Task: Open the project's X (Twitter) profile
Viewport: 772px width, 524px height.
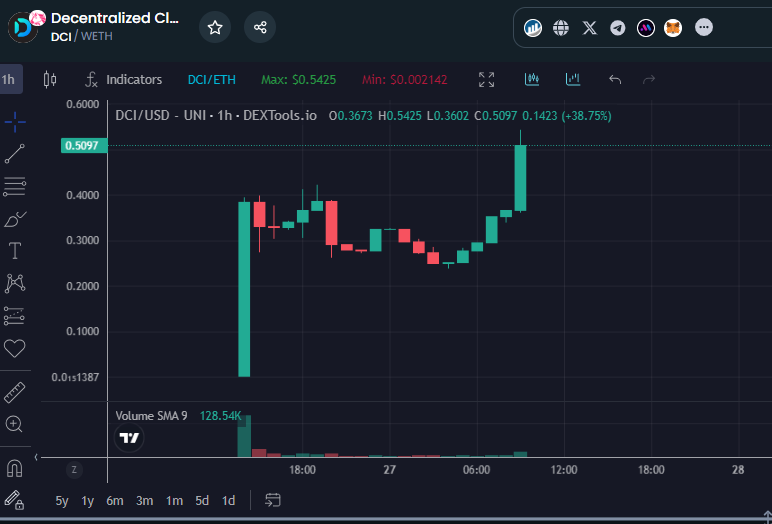Action: (x=589, y=28)
